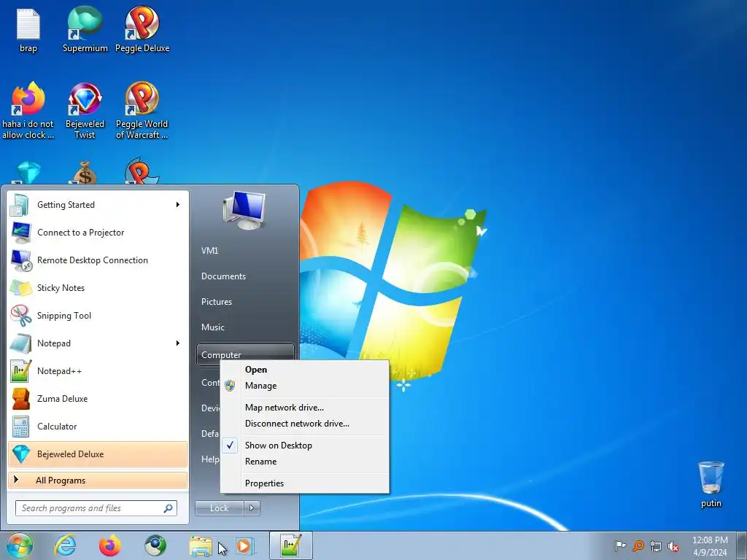Switch to Notepad++ taskbar button
747x560 pixels.
tap(290, 545)
